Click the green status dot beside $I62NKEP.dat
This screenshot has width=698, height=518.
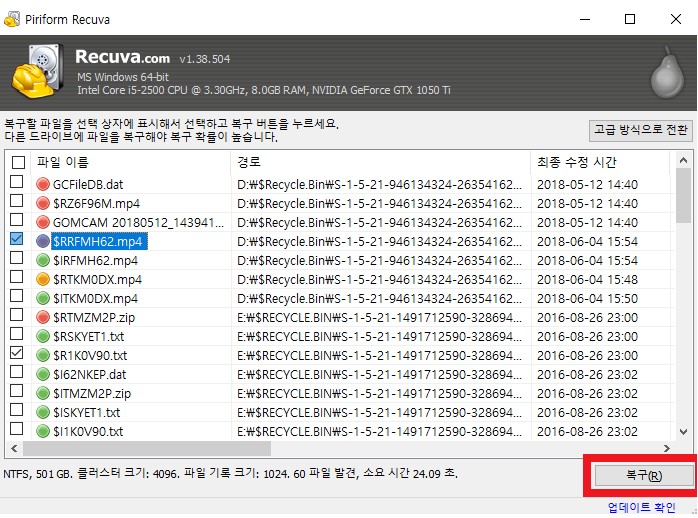click(43, 374)
